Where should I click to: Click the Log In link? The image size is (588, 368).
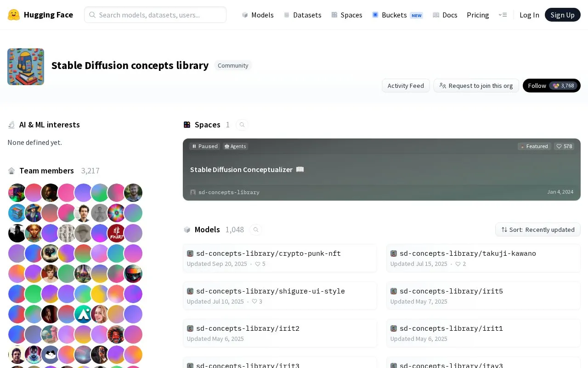(529, 15)
